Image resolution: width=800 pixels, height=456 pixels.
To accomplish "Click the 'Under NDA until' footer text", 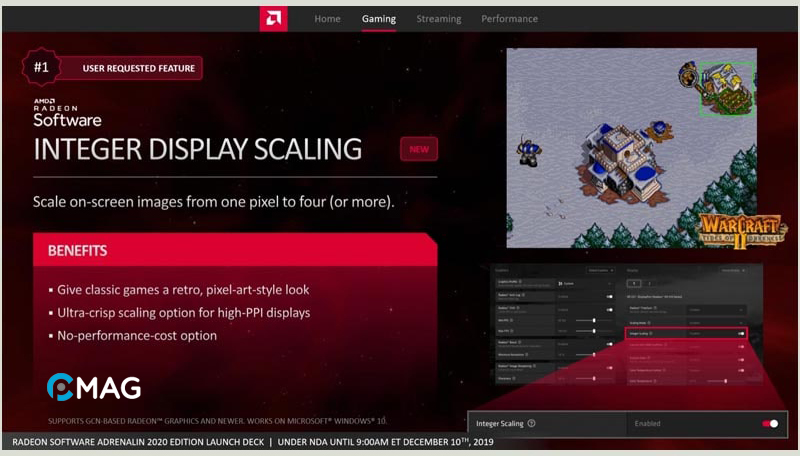I will point(386,442).
